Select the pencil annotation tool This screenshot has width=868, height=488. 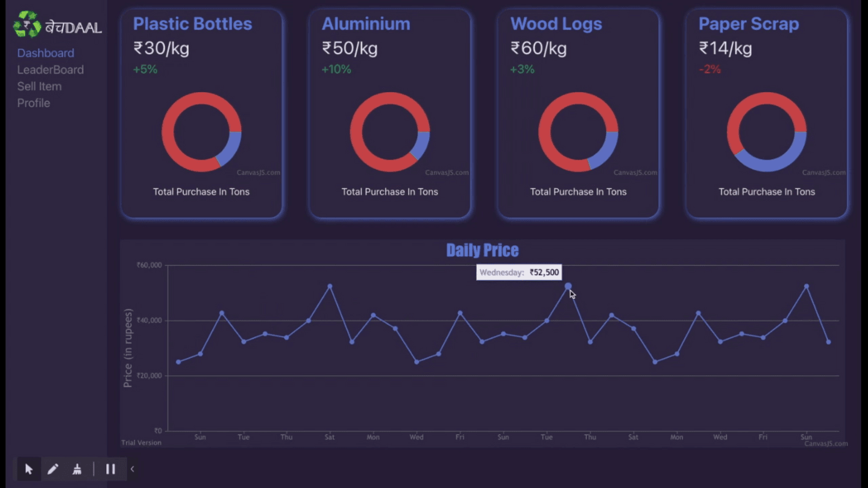53,469
